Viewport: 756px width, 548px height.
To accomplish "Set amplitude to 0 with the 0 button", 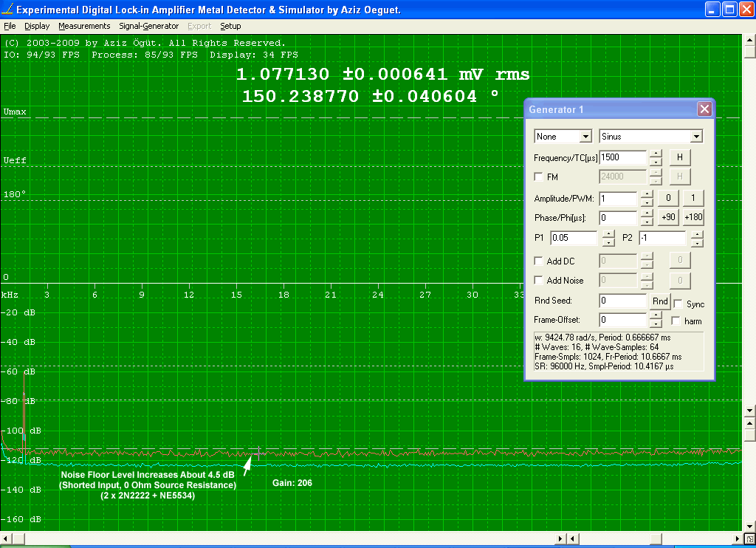I will [667, 198].
